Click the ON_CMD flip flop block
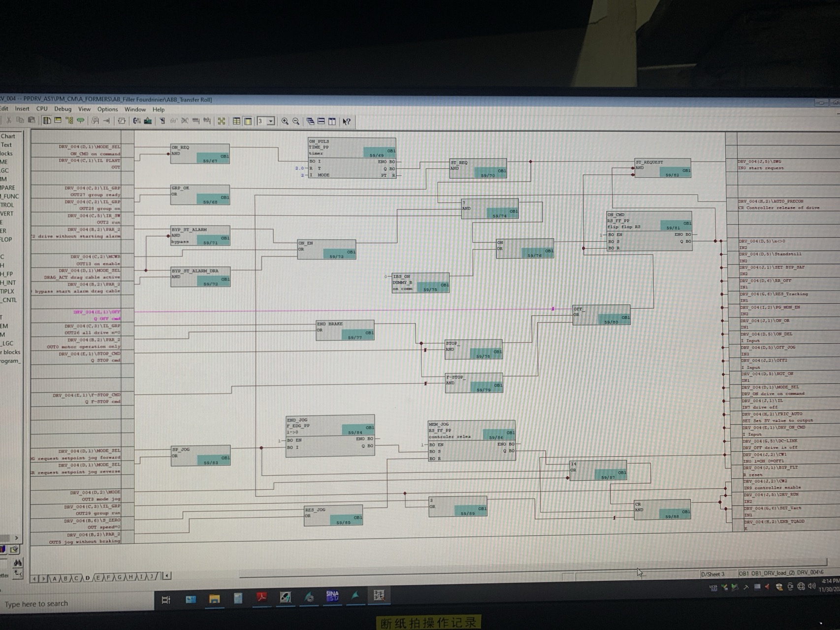The height and width of the screenshot is (630, 840). tap(649, 231)
